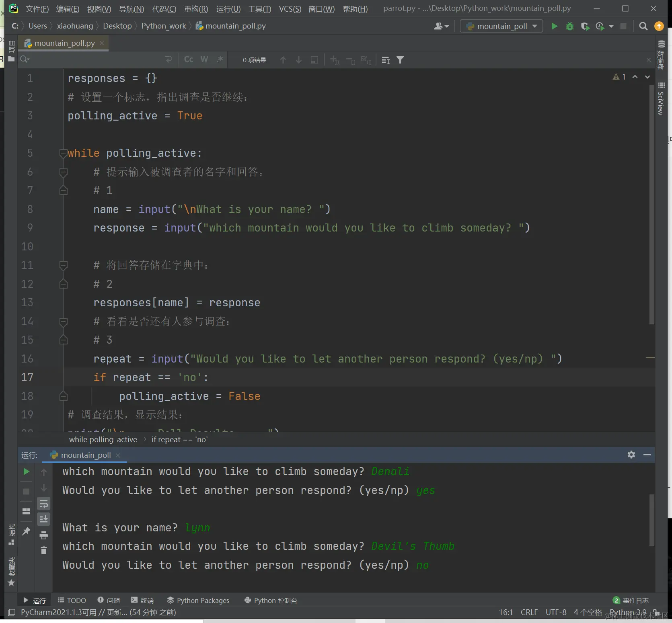
Task: Open the user account icon
Action: pos(441,26)
